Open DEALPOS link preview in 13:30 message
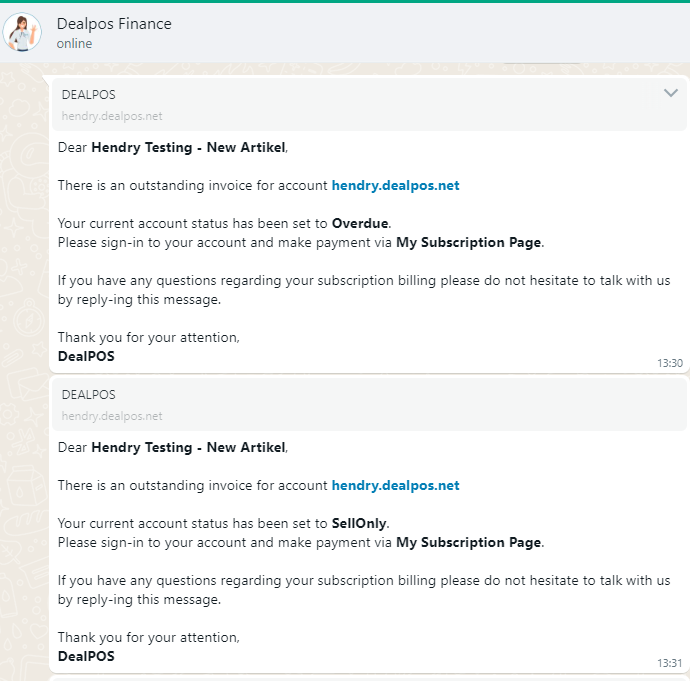Viewport: 690px width, 681px height. click(369, 105)
